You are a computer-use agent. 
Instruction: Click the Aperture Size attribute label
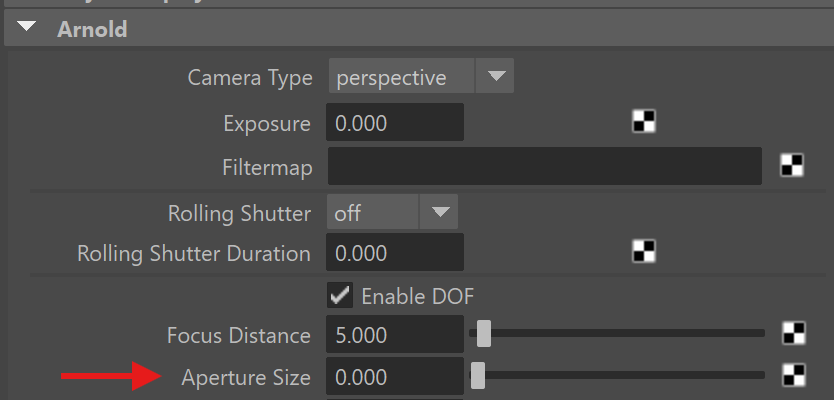(x=246, y=378)
